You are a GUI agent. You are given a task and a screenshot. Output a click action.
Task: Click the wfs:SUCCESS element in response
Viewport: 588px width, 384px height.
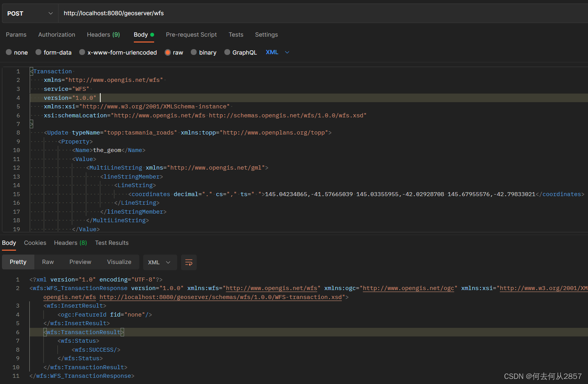coord(96,350)
